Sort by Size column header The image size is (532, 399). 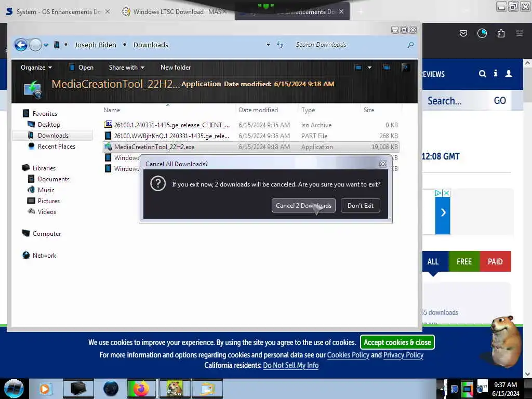coord(369,110)
